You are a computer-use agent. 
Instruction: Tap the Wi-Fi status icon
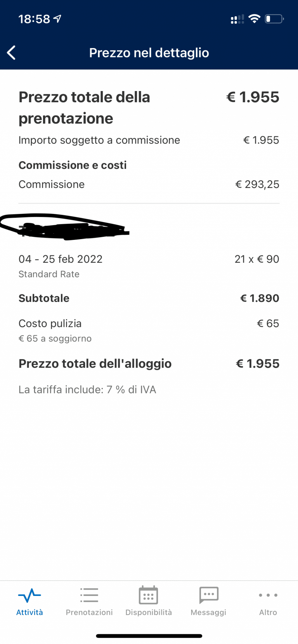(x=254, y=19)
